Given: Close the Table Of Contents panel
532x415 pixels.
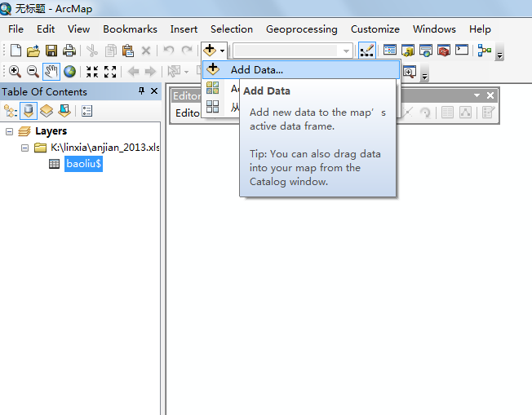Looking at the screenshot, I should [154, 91].
